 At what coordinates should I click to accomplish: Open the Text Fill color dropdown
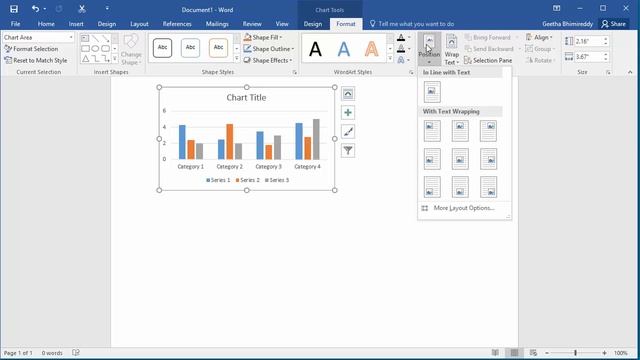(x=409, y=38)
